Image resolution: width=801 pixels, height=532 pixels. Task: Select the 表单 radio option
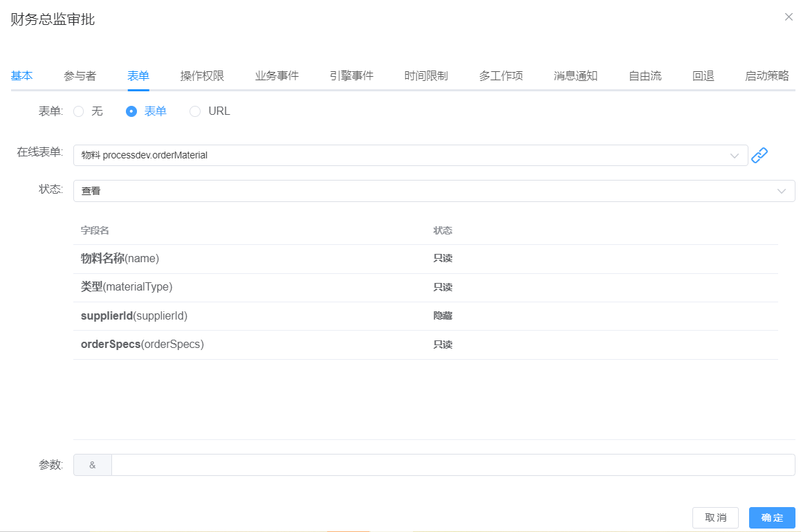click(x=131, y=111)
